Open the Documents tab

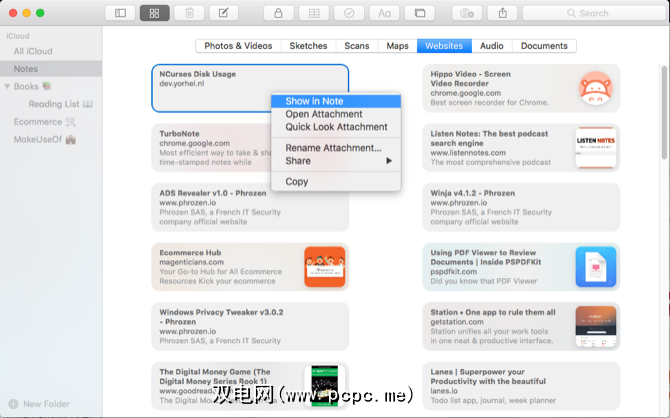[544, 46]
